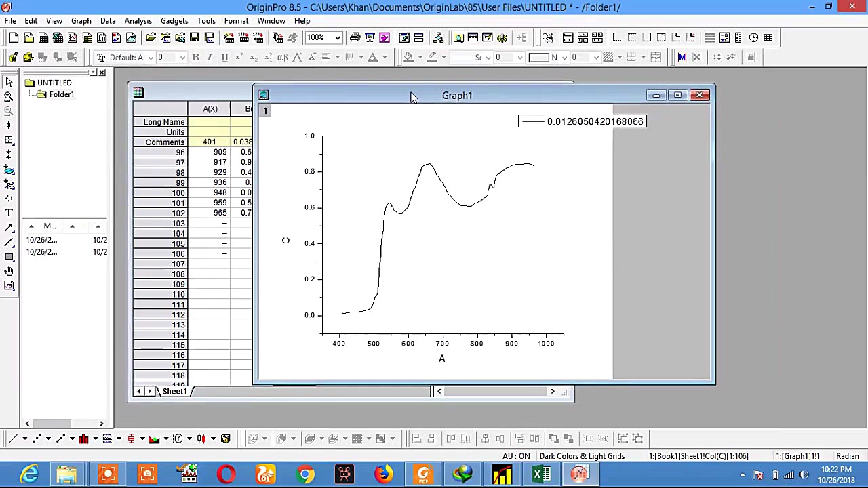Open the font size dropdown showing 0

point(182,57)
